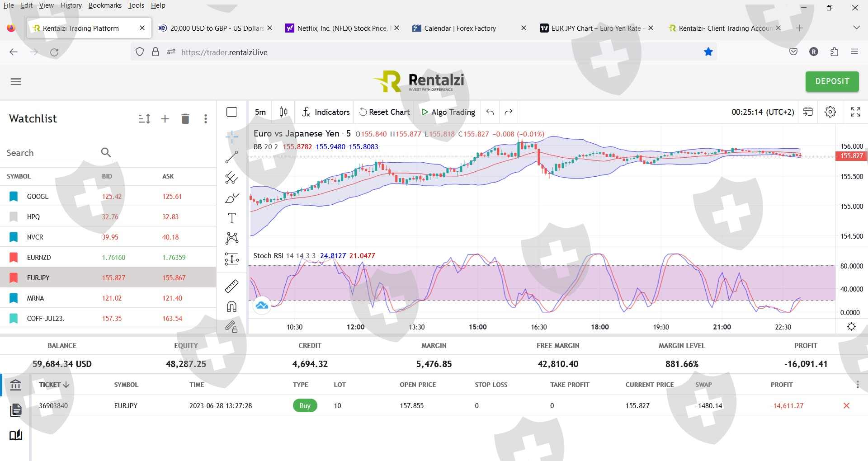Viewport: 868px width, 461px height.
Task: Reload the page in the browser
Action: pyautogui.click(x=54, y=52)
